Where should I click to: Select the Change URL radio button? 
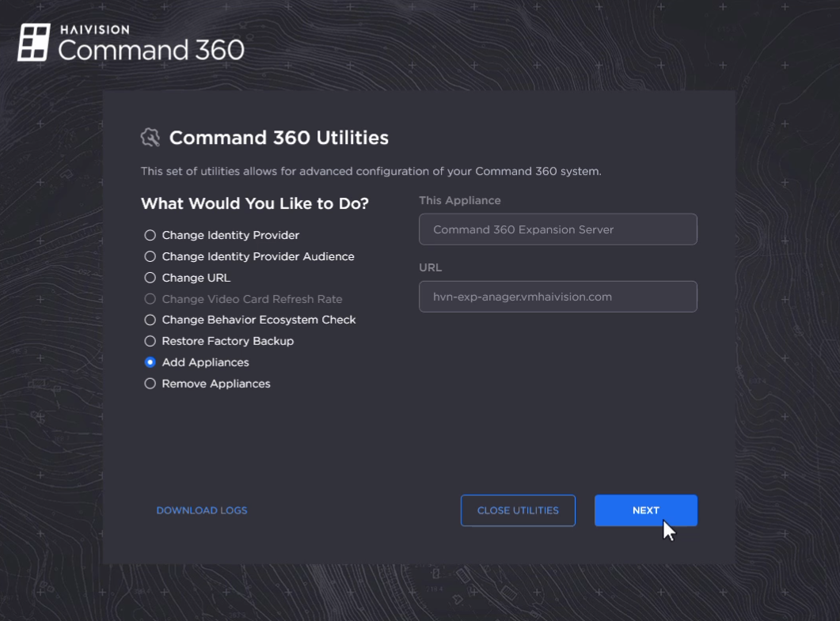point(150,278)
